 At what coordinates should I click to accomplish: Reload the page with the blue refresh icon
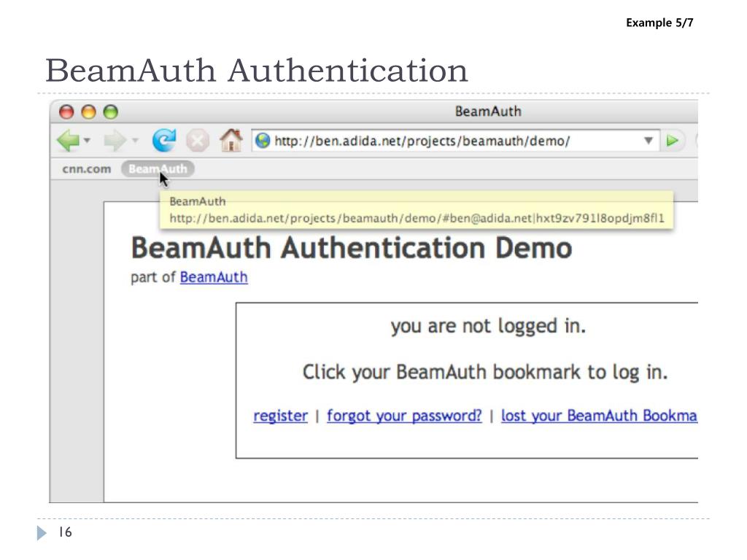point(164,141)
